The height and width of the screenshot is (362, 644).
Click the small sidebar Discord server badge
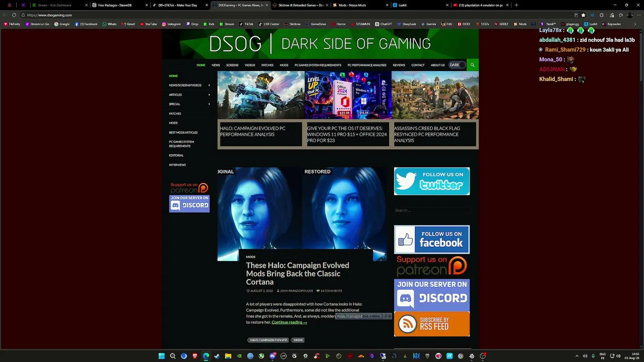coord(189,204)
